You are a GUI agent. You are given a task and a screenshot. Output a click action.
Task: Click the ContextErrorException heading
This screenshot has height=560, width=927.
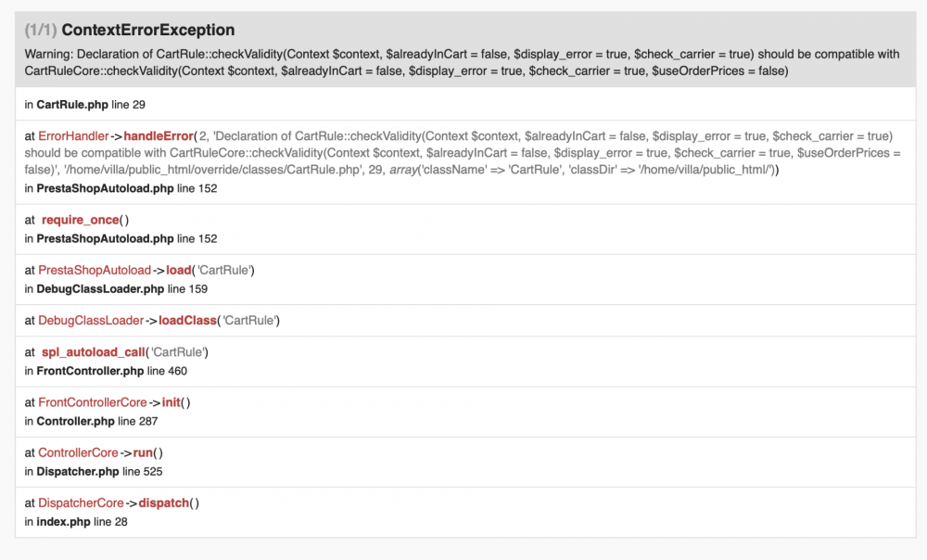tap(147, 31)
